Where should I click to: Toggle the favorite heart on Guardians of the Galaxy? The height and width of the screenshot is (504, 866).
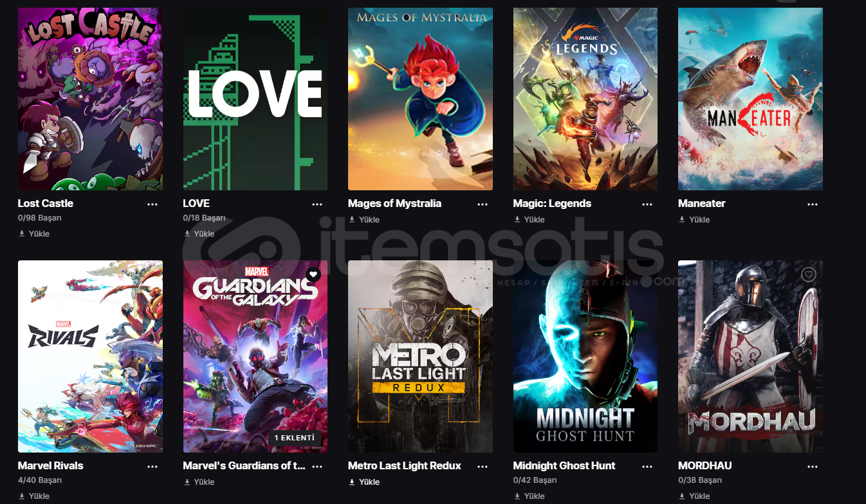313,274
